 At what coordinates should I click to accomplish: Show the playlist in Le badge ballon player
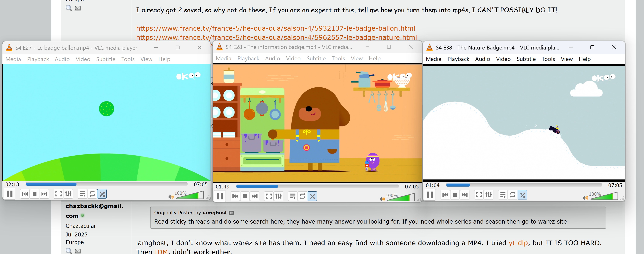coord(82,194)
